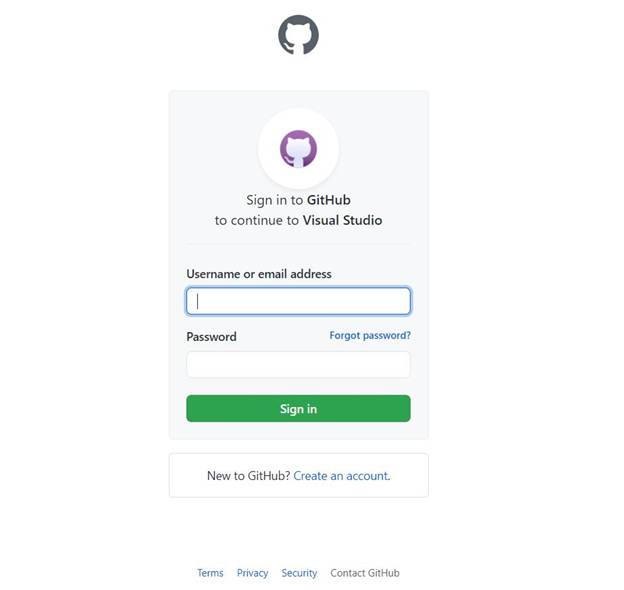Click the "Username or email address" label
This screenshot has height=590, width=624.
pos(259,274)
